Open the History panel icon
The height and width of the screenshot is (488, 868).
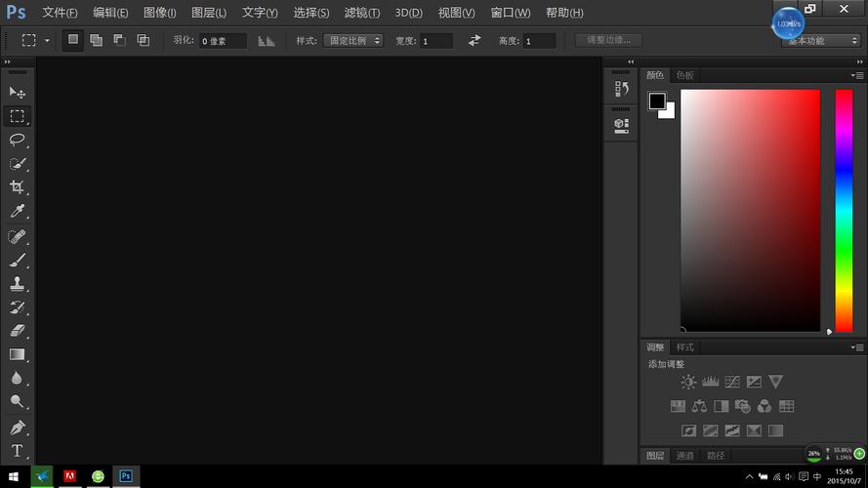click(x=621, y=89)
